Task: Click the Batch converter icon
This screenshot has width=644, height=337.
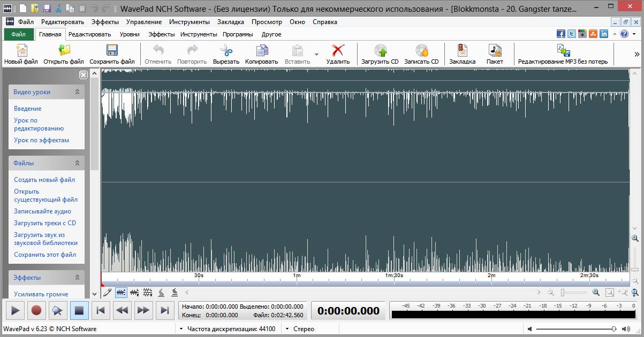Action: click(x=495, y=51)
